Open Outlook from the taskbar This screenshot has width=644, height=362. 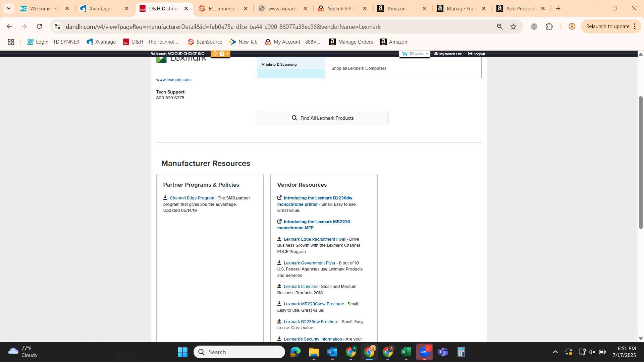[332, 352]
